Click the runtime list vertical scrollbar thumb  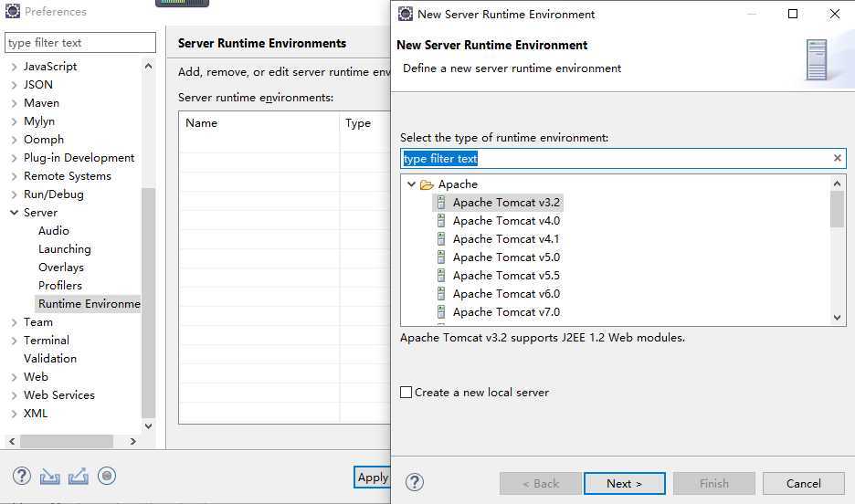point(837,209)
